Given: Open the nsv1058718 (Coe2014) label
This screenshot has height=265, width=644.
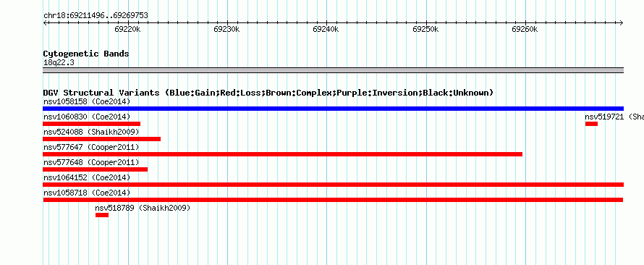Looking at the screenshot, I should 87,193.
